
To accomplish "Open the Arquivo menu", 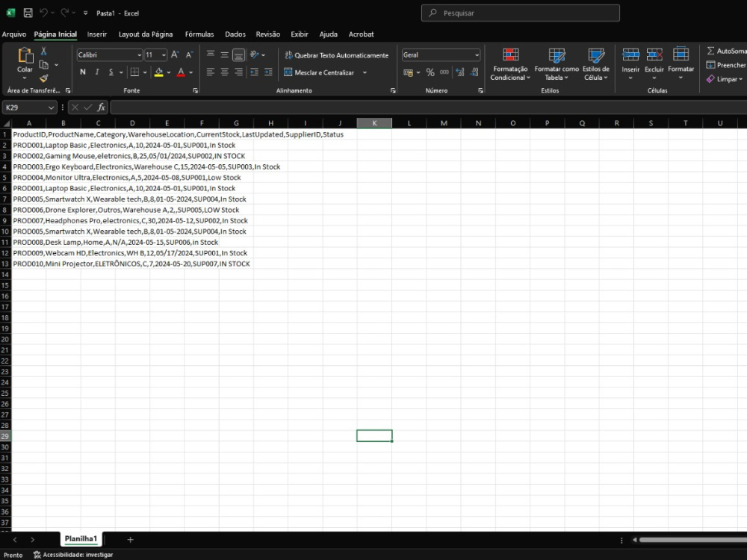I will point(13,34).
